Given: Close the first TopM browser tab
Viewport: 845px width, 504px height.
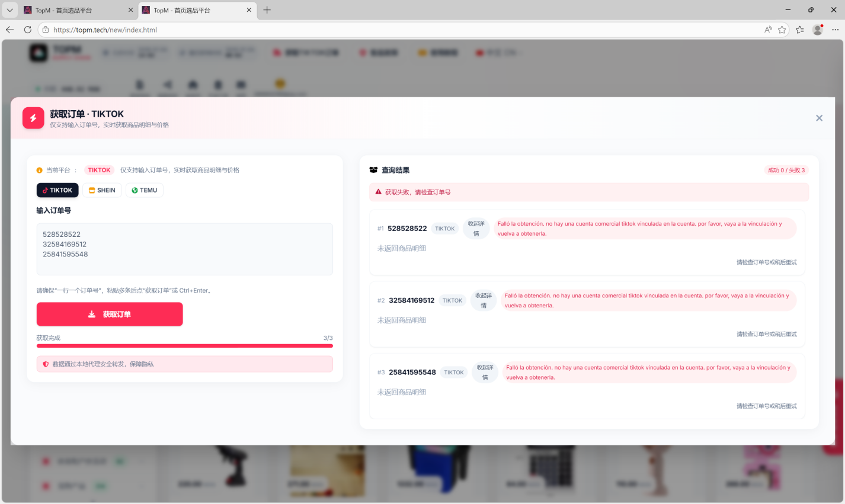Looking at the screenshot, I should click(x=130, y=10).
